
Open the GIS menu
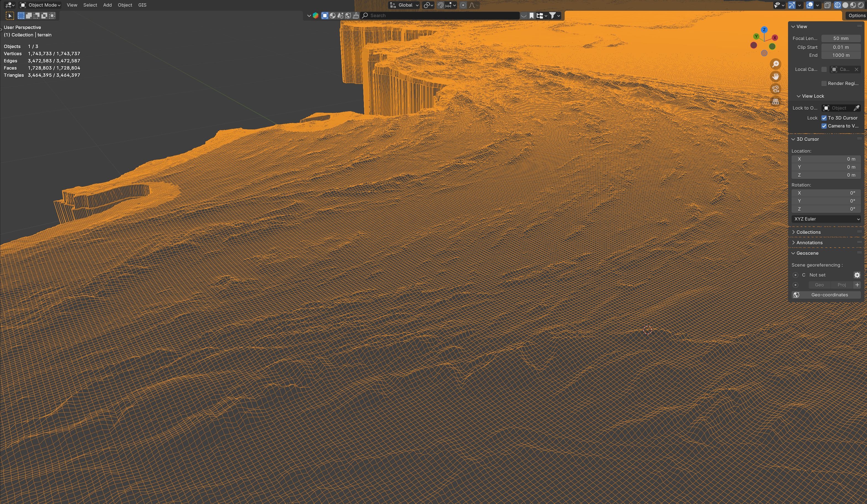[x=142, y=5]
